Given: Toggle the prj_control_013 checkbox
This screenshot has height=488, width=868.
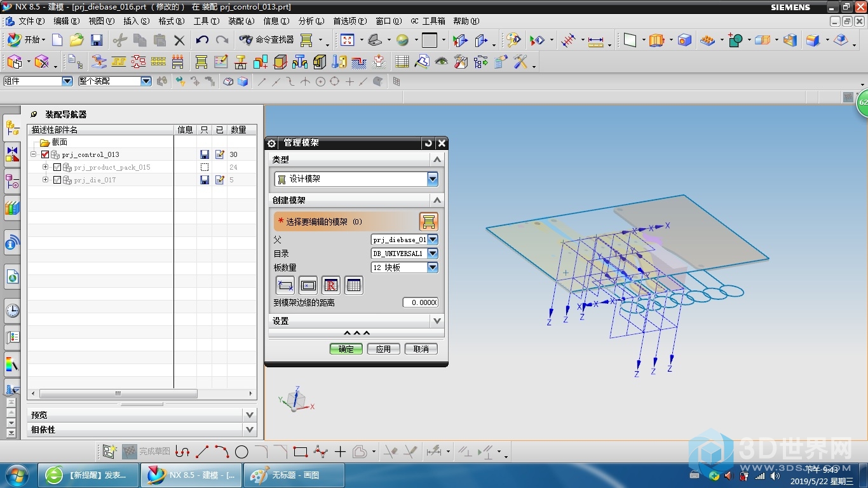Looking at the screenshot, I should [45, 154].
